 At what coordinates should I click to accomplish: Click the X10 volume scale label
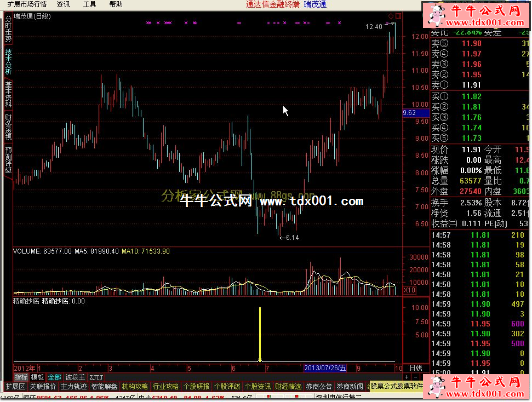coord(409,290)
